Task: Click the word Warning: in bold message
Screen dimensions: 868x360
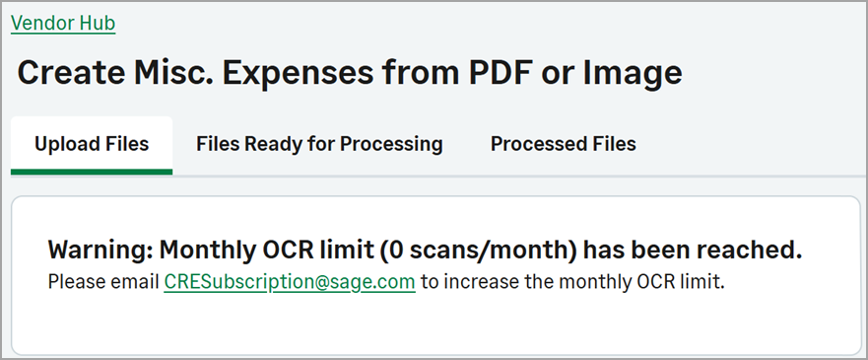Action: pyautogui.click(x=100, y=251)
